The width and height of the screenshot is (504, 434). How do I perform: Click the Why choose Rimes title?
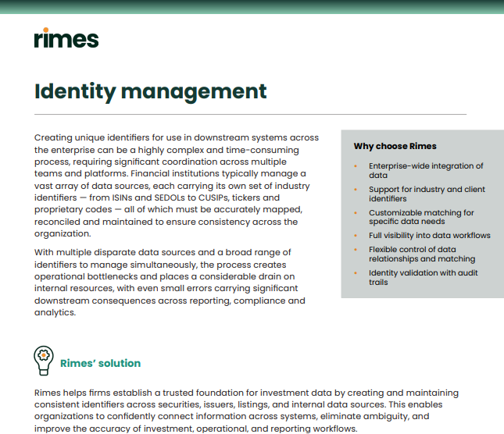[395, 146]
